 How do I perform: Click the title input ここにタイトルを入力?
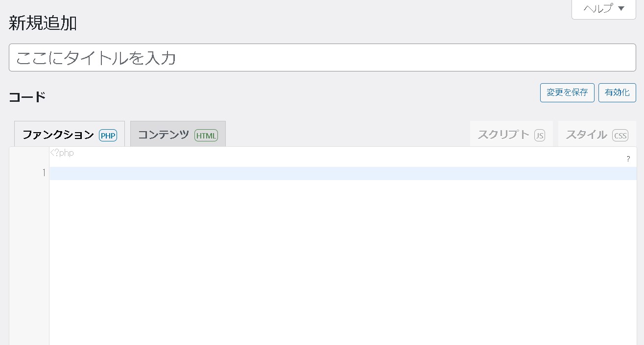coord(196,57)
